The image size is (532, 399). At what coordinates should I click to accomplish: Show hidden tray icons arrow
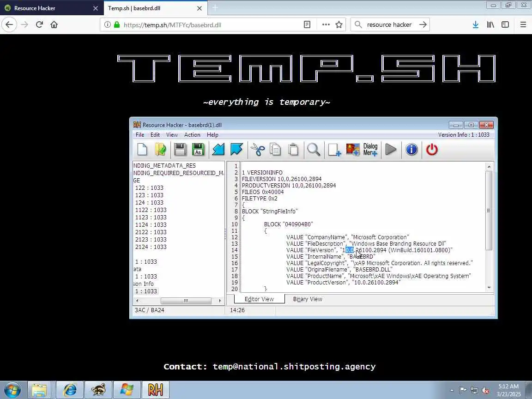(452, 390)
